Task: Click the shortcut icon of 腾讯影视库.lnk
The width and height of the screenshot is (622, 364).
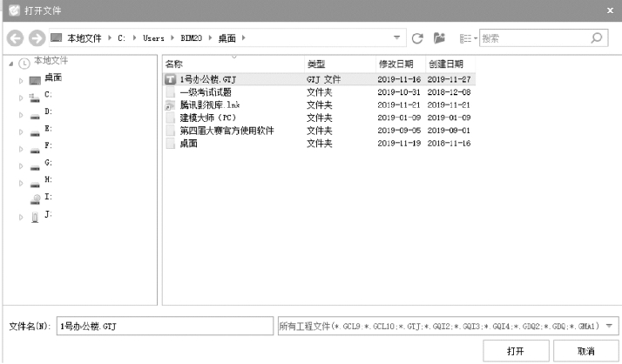Action: [170, 105]
